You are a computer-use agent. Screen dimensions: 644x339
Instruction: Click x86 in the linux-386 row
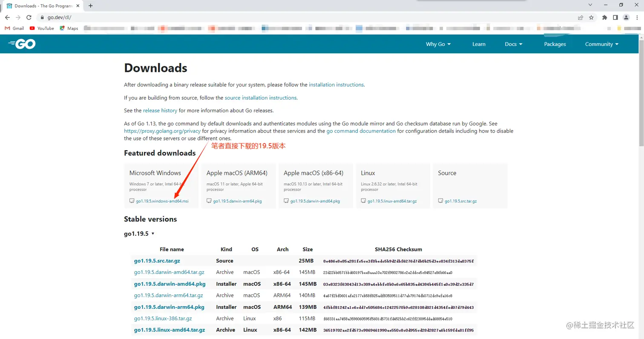coord(278,318)
